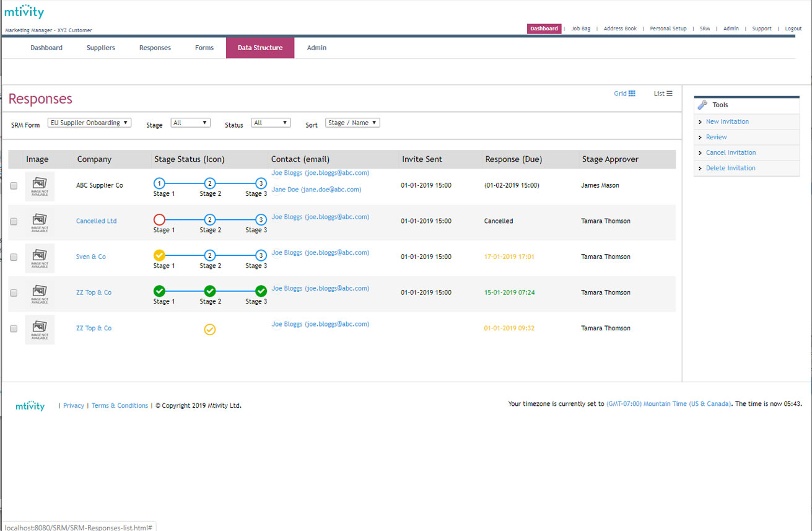Open the Admin tab in main navigation
This screenshot has width=812, height=531.
click(317, 48)
